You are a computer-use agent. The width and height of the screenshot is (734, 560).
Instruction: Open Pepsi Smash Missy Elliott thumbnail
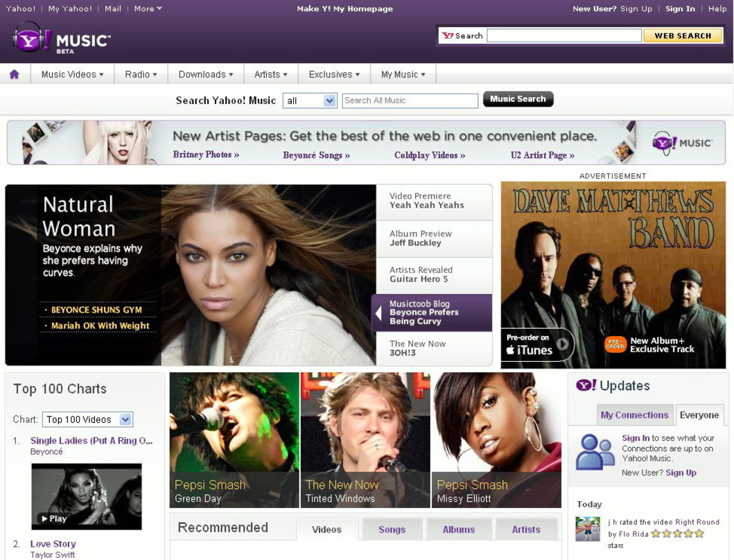[x=496, y=440]
